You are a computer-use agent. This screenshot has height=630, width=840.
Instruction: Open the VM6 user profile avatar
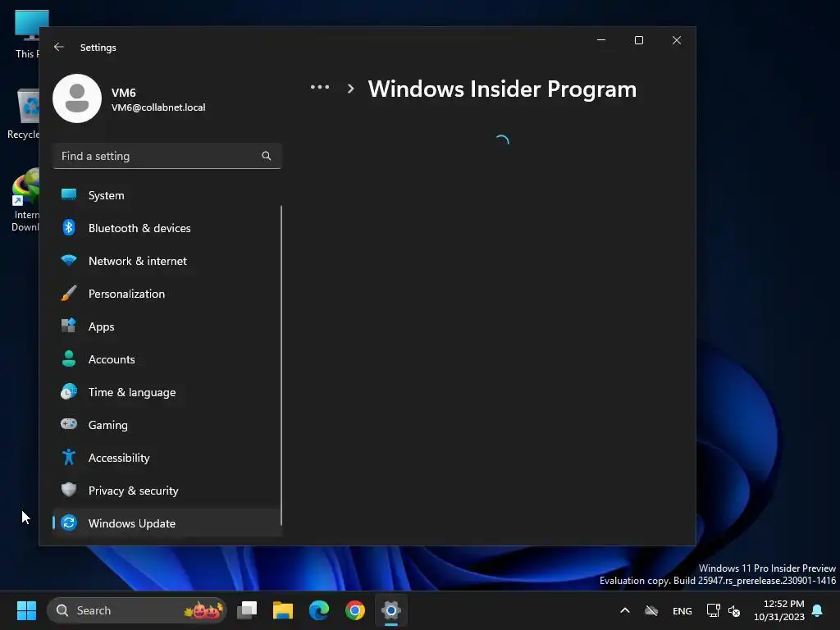coord(77,98)
